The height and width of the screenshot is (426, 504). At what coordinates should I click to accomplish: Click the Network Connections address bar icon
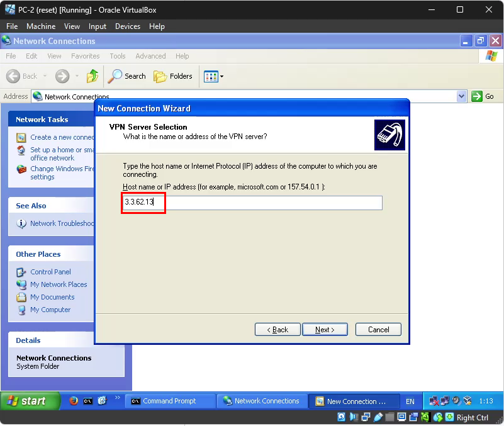pyautogui.click(x=38, y=96)
